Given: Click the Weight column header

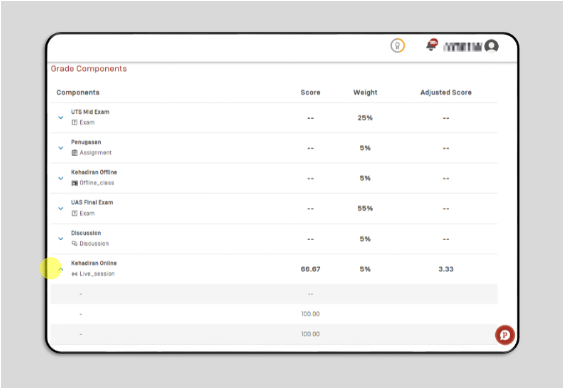Looking at the screenshot, I should [365, 92].
